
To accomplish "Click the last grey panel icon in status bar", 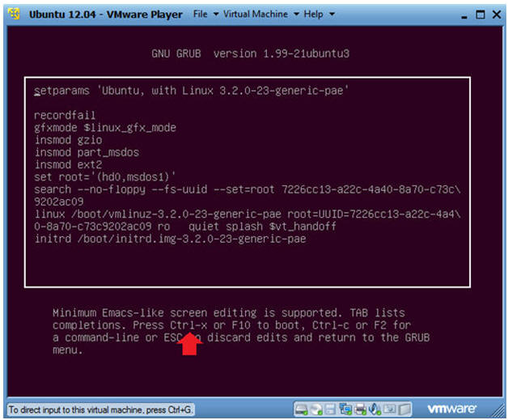I will (404, 409).
